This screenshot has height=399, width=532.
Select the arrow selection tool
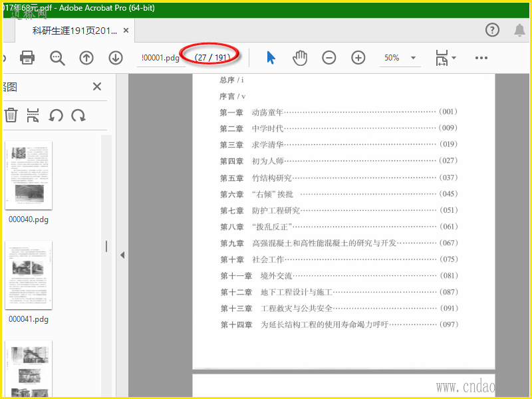(x=271, y=58)
